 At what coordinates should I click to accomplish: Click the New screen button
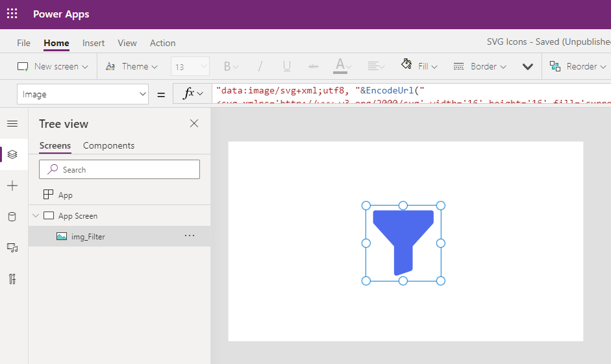tap(53, 67)
